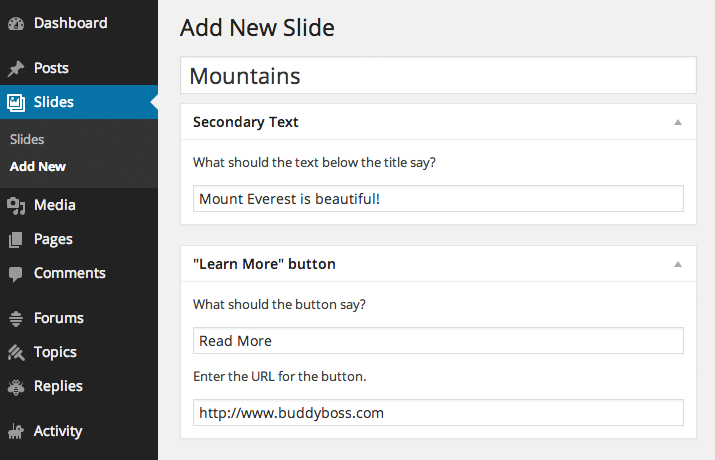
Task: Click the slide title field "Mountains"
Action: tap(438, 76)
